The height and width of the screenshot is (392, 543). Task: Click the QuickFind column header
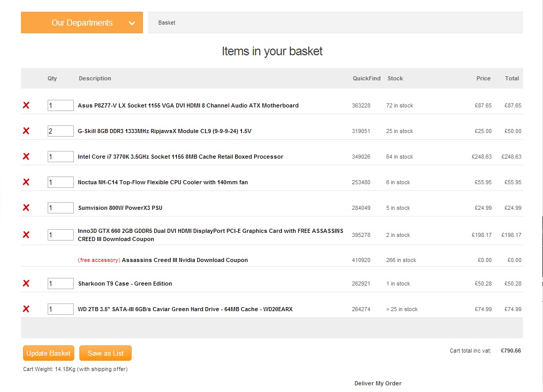pyautogui.click(x=366, y=78)
